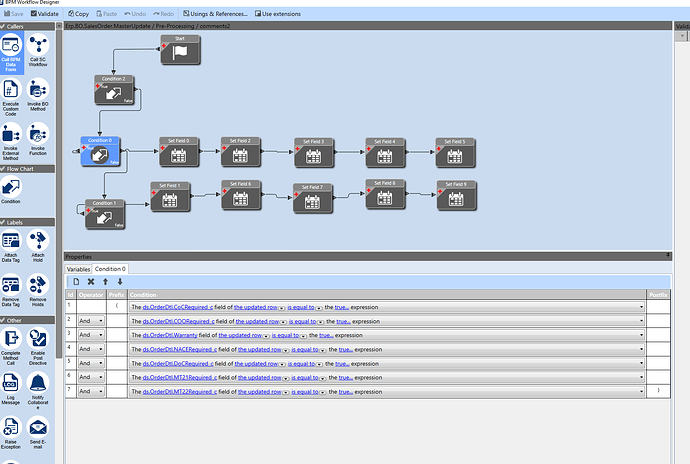690x464 pixels.
Task: Open Usings & References dialog
Action: tap(215, 14)
